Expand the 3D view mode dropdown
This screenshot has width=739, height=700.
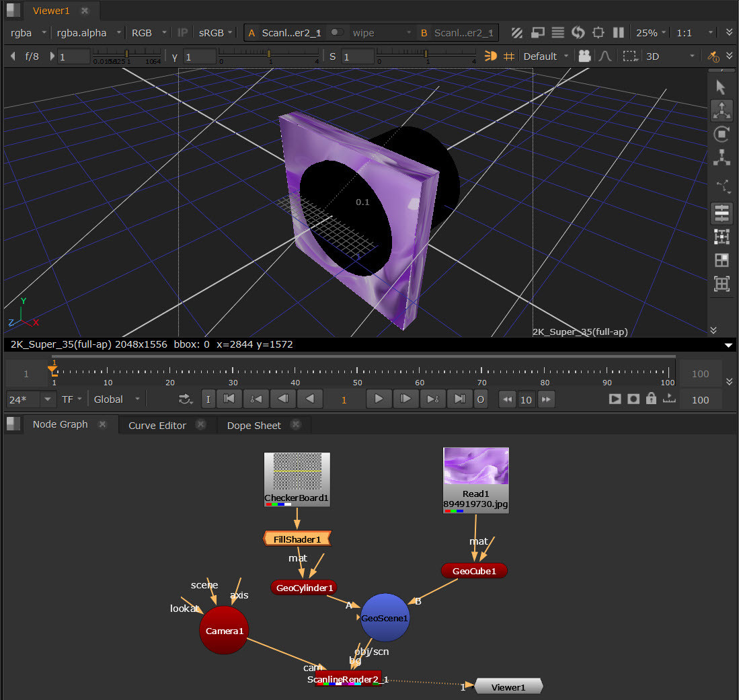(x=669, y=56)
